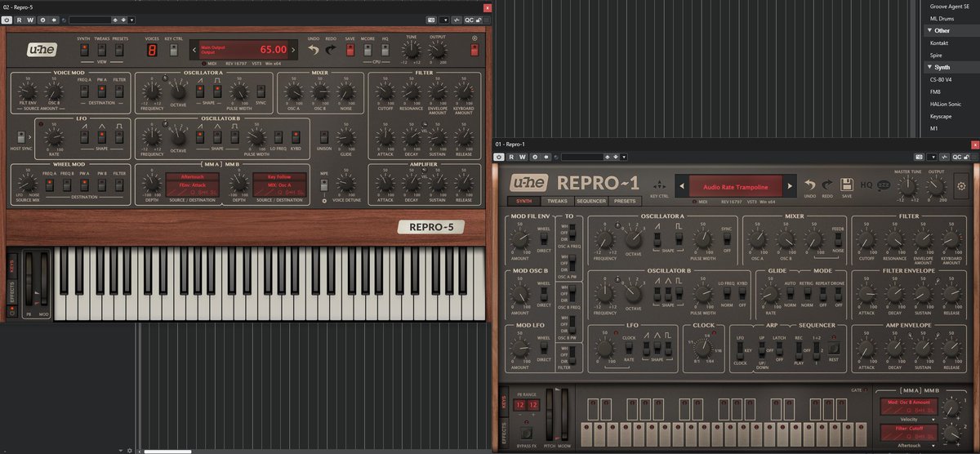Click Undo arrow in Repro-5
The height and width of the screenshot is (454, 980).
click(x=313, y=50)
